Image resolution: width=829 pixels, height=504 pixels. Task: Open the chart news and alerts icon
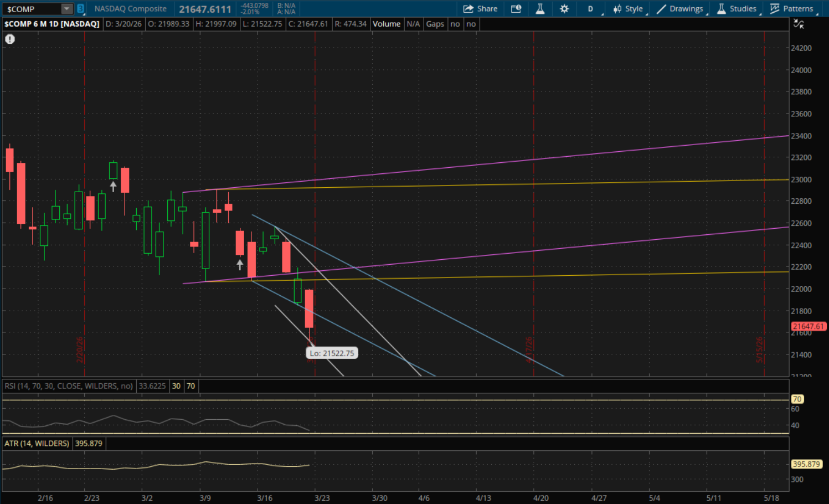tap(516, 9)
